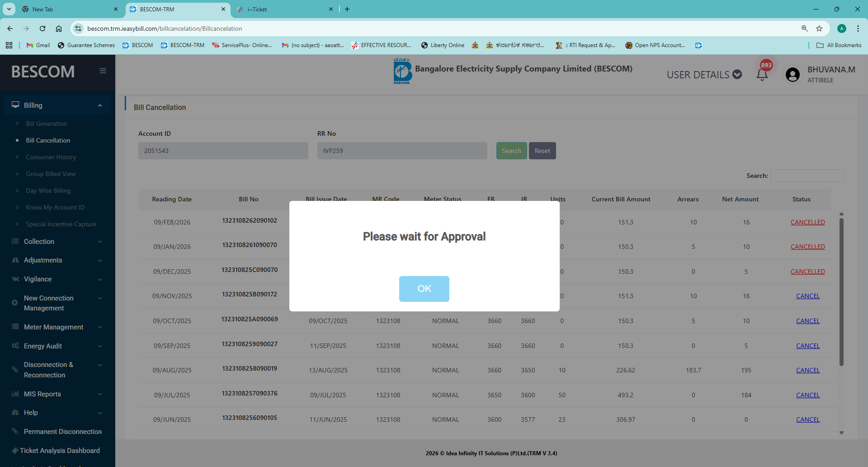
Task: Expand New Connection Management menu
Action: tap(57, 303)
